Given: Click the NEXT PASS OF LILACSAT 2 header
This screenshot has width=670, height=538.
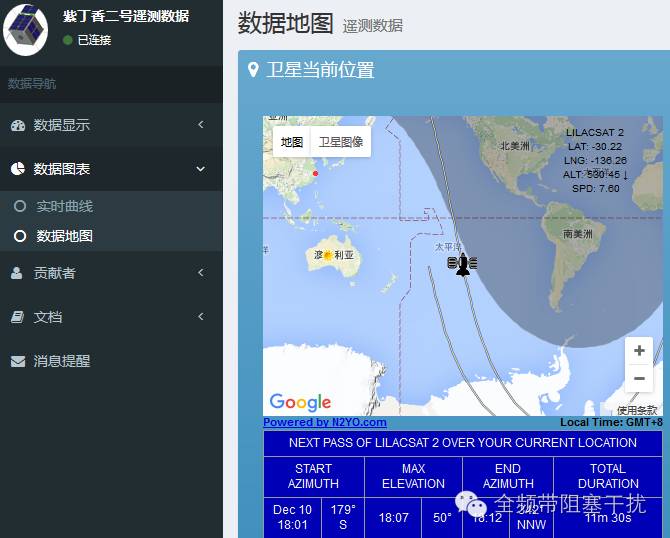Looking at the screenshot, I should (x=463, y=443).
